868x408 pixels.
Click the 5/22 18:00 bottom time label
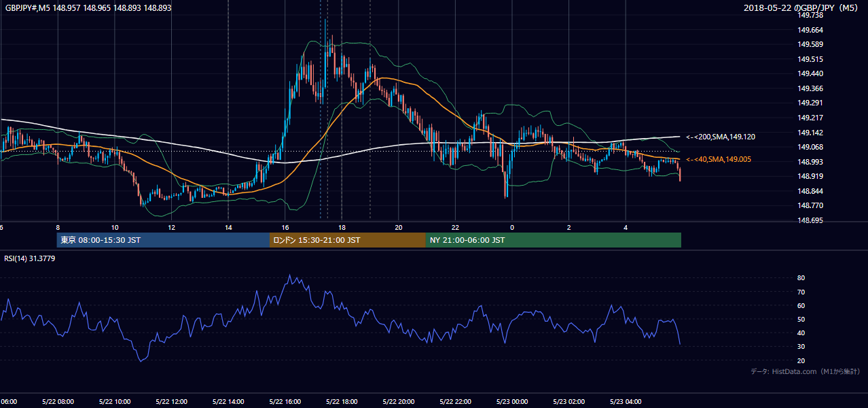pos(342,402)
